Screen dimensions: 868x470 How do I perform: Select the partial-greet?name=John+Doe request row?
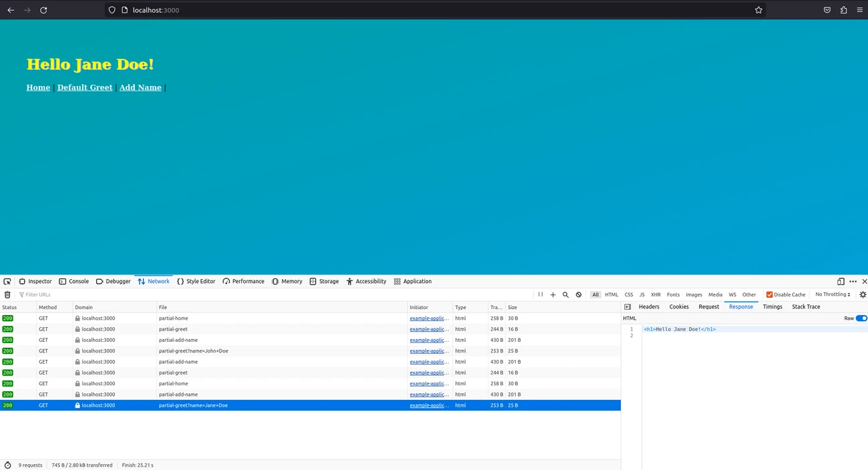pos(310,351)
